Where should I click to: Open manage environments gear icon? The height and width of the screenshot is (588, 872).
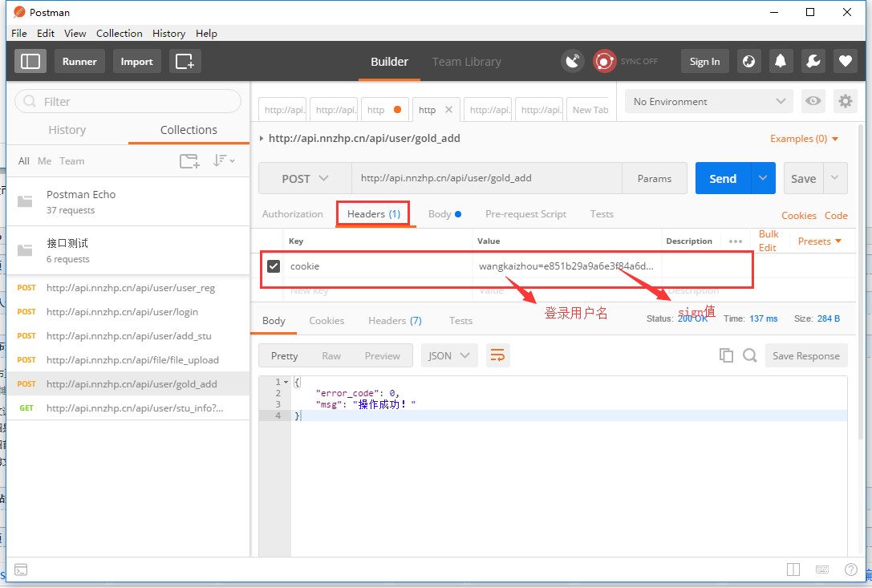coord(846,101)
